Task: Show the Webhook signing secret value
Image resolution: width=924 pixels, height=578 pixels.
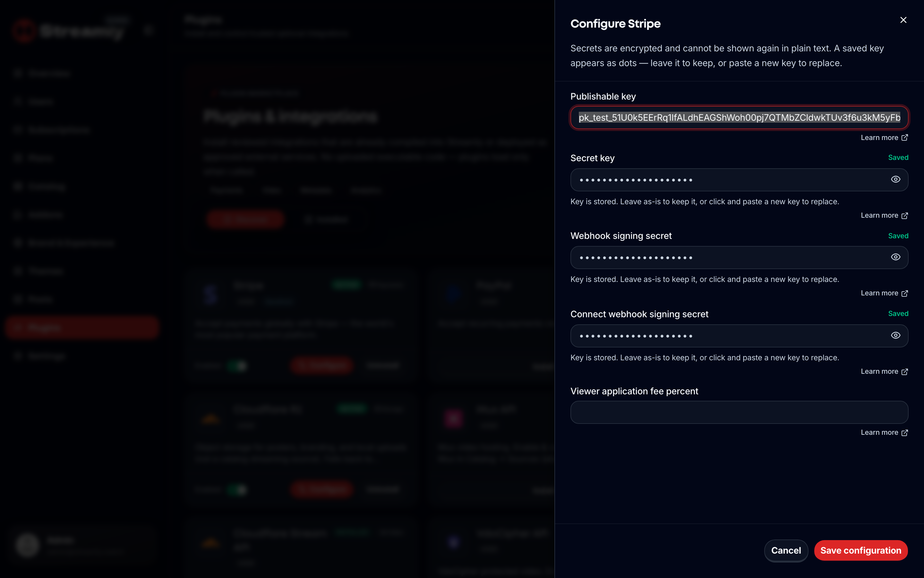Action: [x=895, y=257]
